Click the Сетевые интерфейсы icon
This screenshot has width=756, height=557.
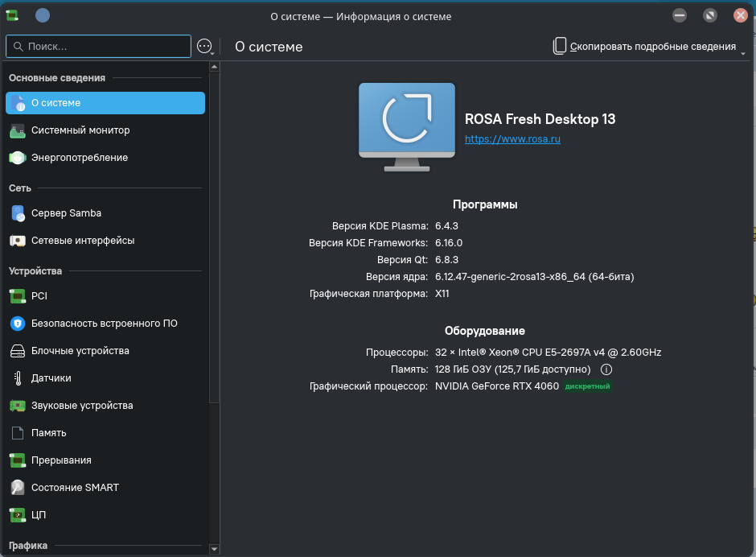(18, 241)
